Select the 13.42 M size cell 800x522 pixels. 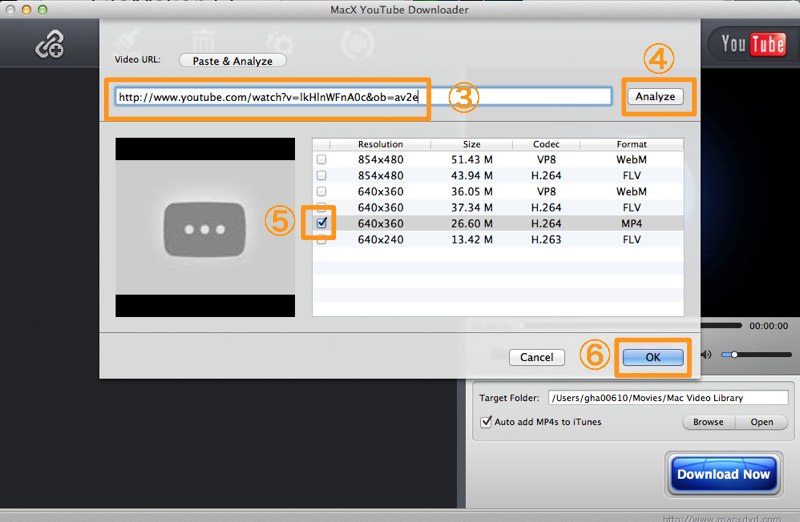tap(472, 239)
